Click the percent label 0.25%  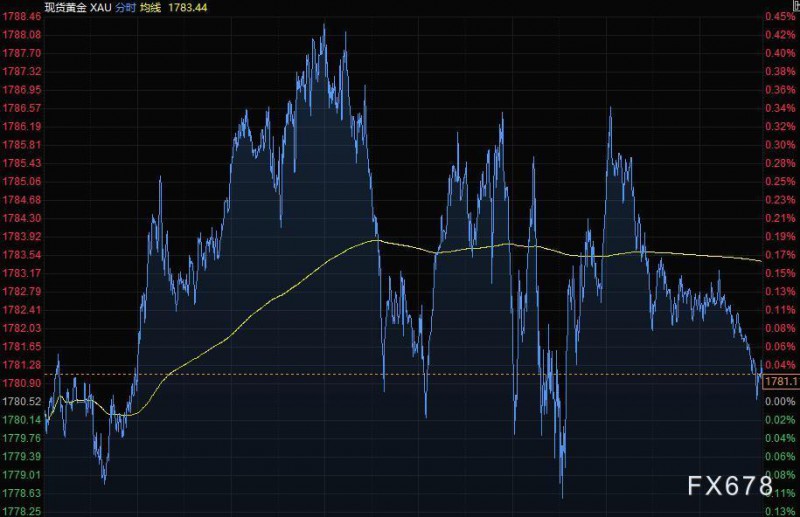(780, 182)
